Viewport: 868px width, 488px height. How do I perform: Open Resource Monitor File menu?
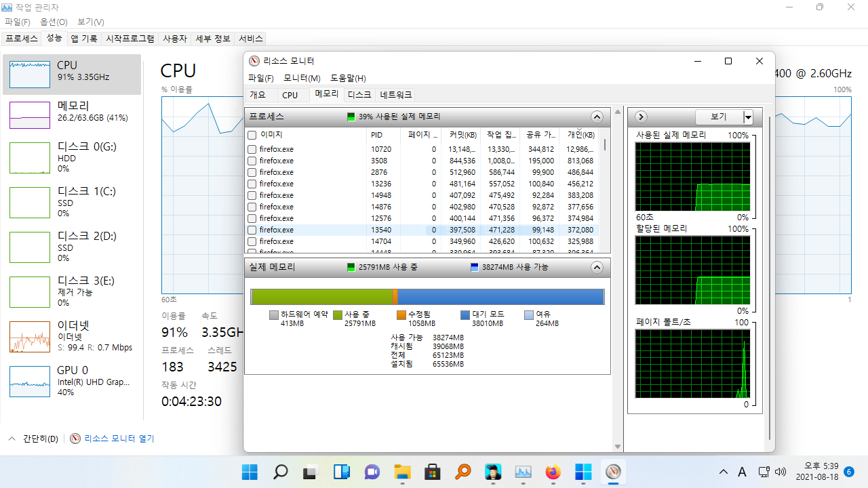click(261, 78)
